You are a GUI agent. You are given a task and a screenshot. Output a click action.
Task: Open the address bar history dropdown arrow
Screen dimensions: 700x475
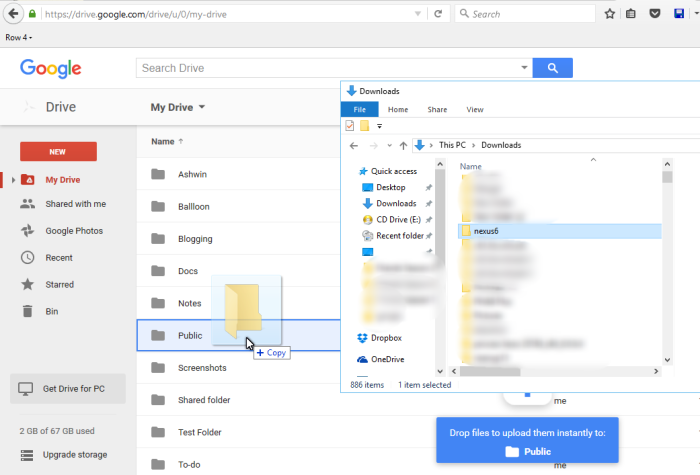(x=418, y=14)
